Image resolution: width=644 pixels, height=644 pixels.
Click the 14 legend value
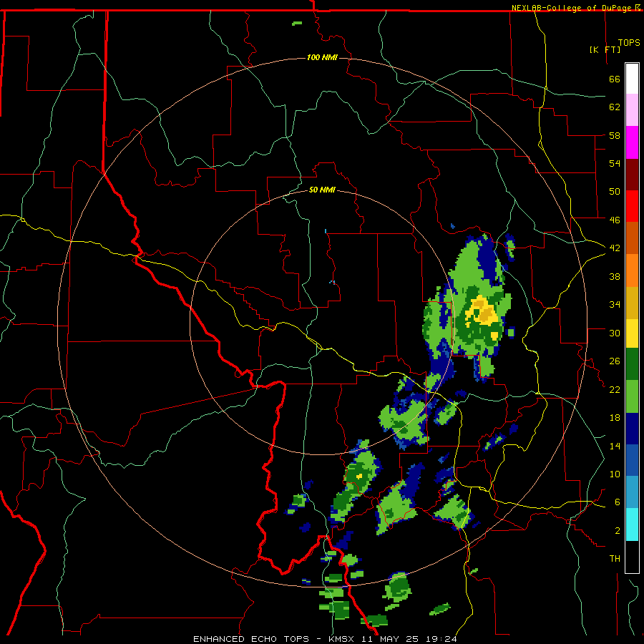coord(615,446)
